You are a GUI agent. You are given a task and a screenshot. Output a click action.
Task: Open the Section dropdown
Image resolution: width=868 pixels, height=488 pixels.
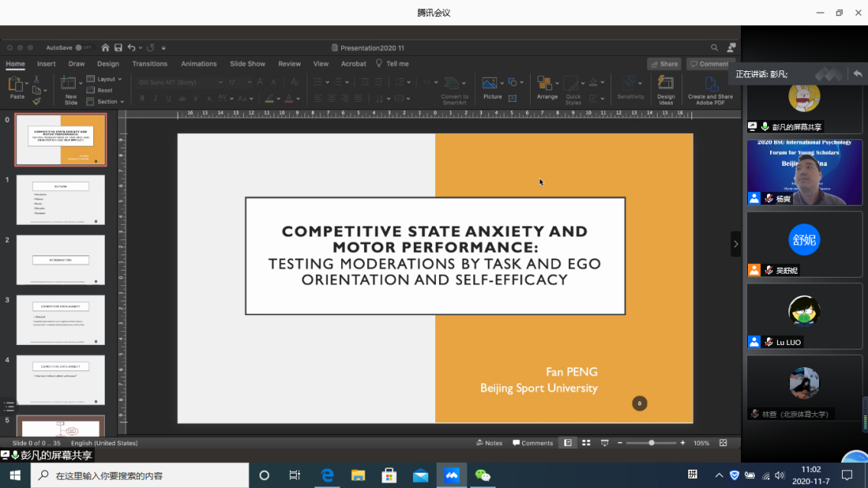(106, 102)
